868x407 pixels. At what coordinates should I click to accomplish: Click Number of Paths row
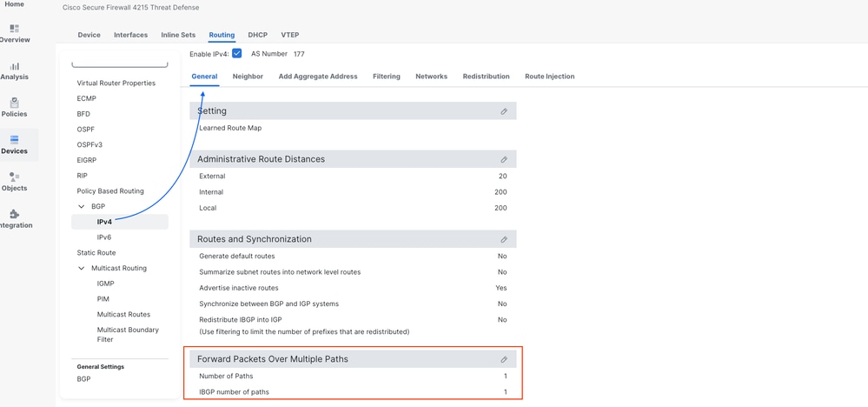point(353,377)
